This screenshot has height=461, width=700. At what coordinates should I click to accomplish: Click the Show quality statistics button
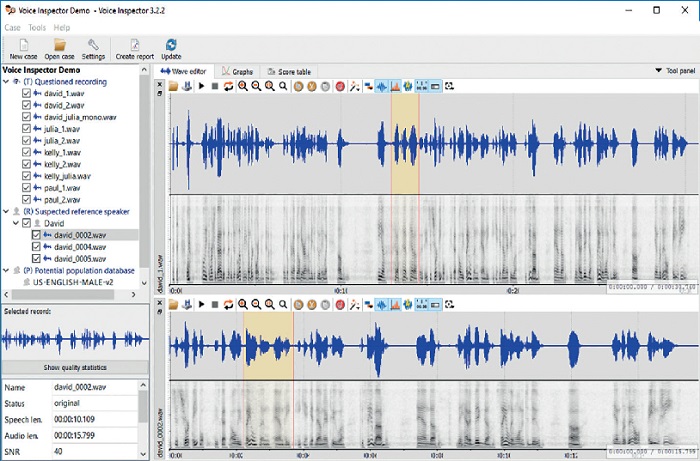pyautogui.click(x=74, y=368)
